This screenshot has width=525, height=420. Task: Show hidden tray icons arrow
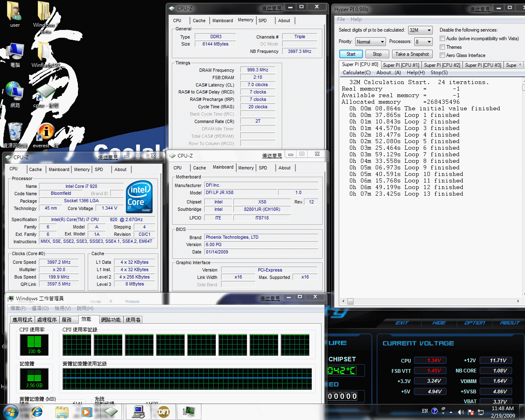click(451, 412)
